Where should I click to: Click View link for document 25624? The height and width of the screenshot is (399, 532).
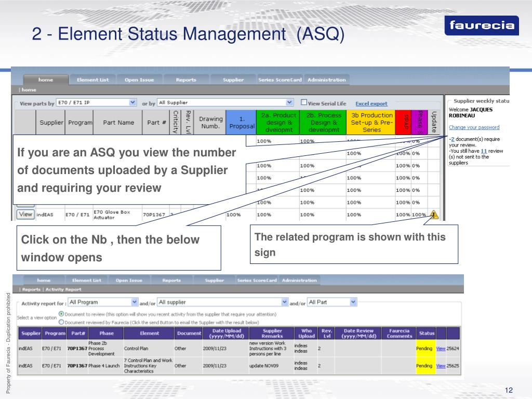441,349
